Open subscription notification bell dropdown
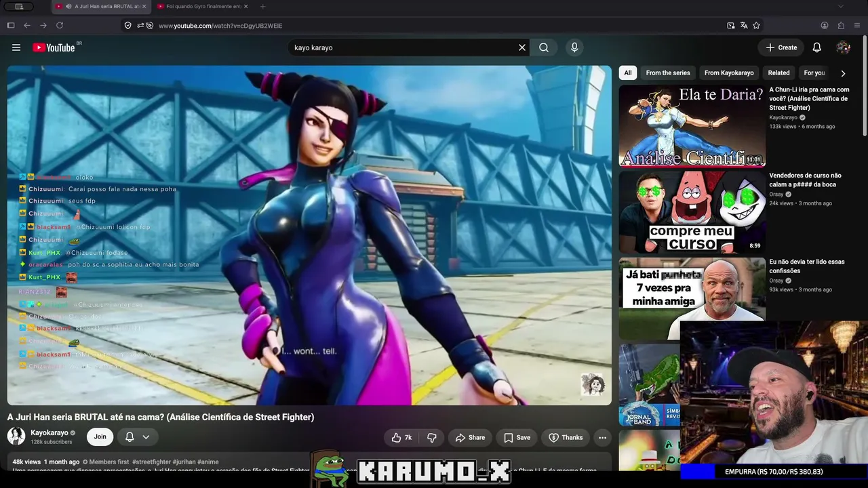Viewport: 868px width, 488px height. click(x=137, y=436)
